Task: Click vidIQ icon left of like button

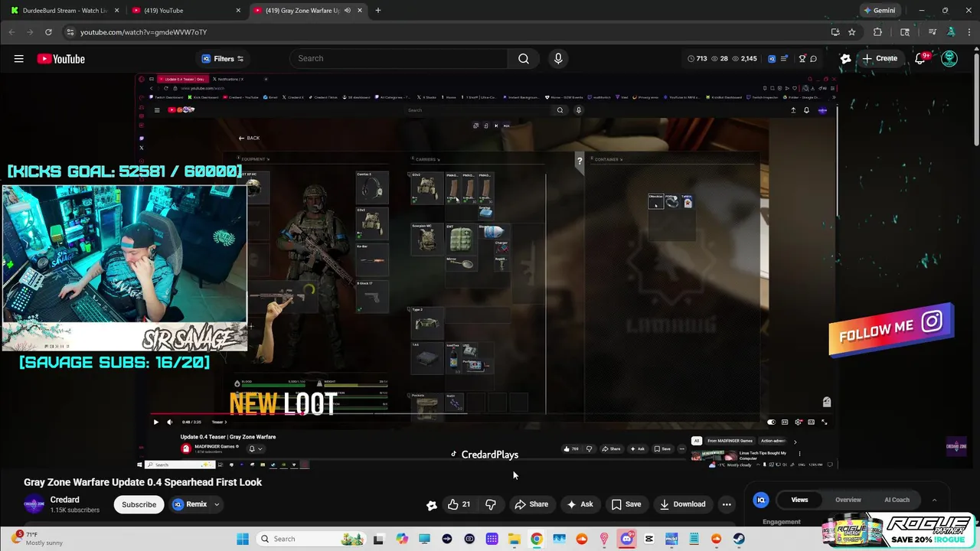Action: tap(432, 504)
